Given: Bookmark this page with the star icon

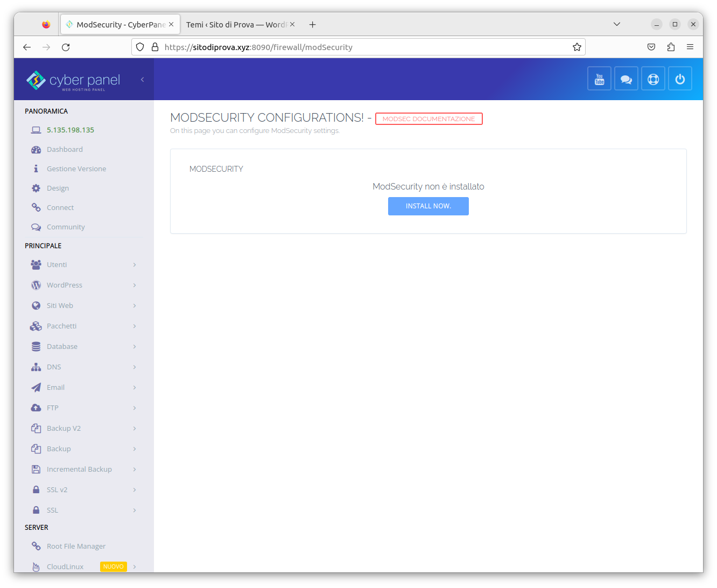Looking at the screenshot, I should pyautogui.click(x=577, y=47).
